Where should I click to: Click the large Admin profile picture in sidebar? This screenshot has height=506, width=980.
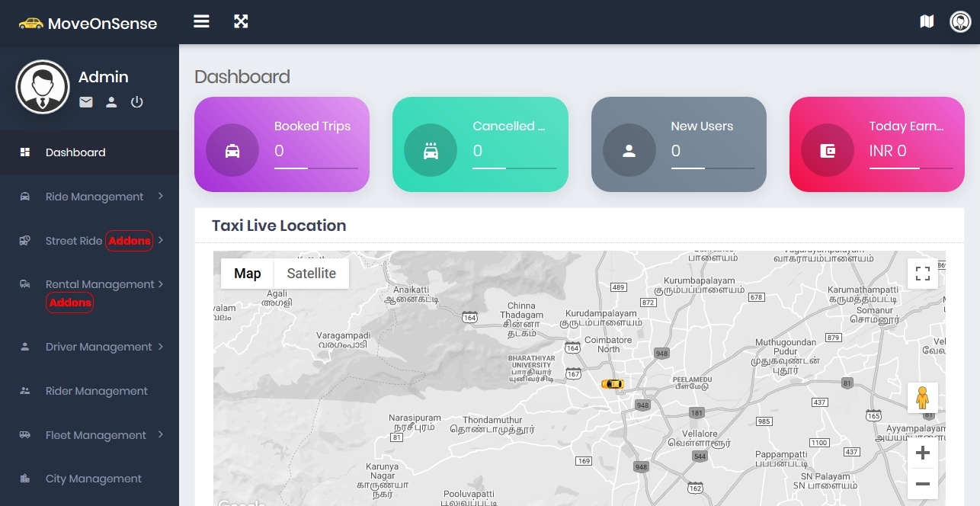tap(43, 87)
